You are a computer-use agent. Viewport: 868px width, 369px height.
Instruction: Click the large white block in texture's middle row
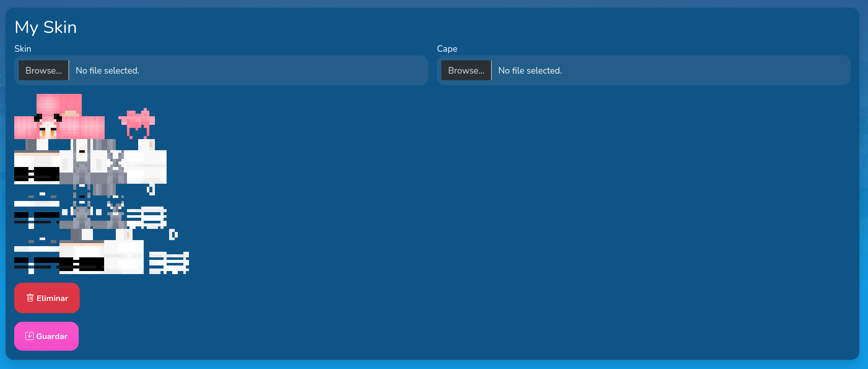tap(146, 166)
